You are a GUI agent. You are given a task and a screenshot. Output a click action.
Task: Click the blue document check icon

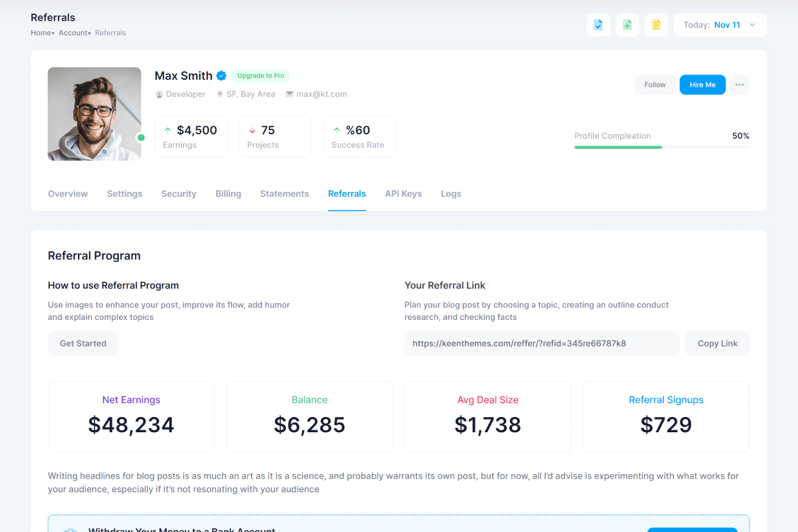598,25
